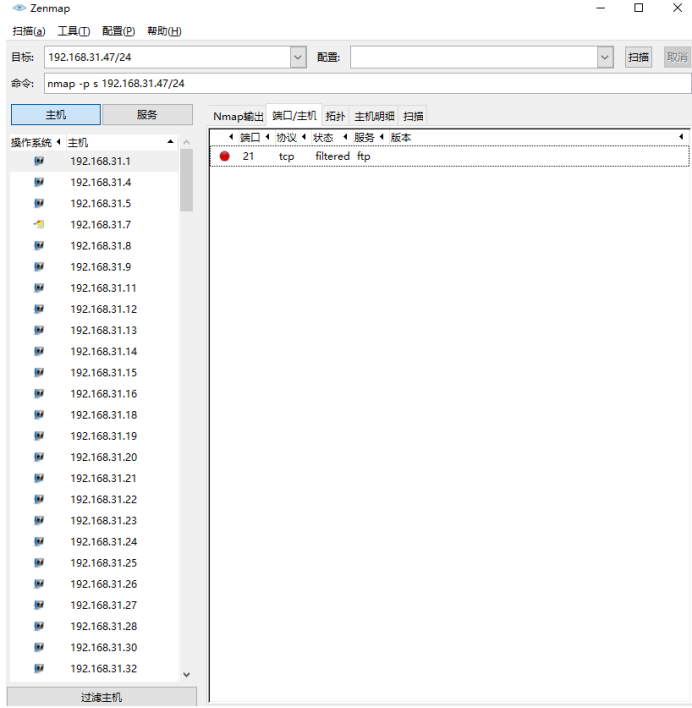Click the yellow OS icon beside 192.168.31.7
This screenshot has width=692, height=708.
point(39,224)
